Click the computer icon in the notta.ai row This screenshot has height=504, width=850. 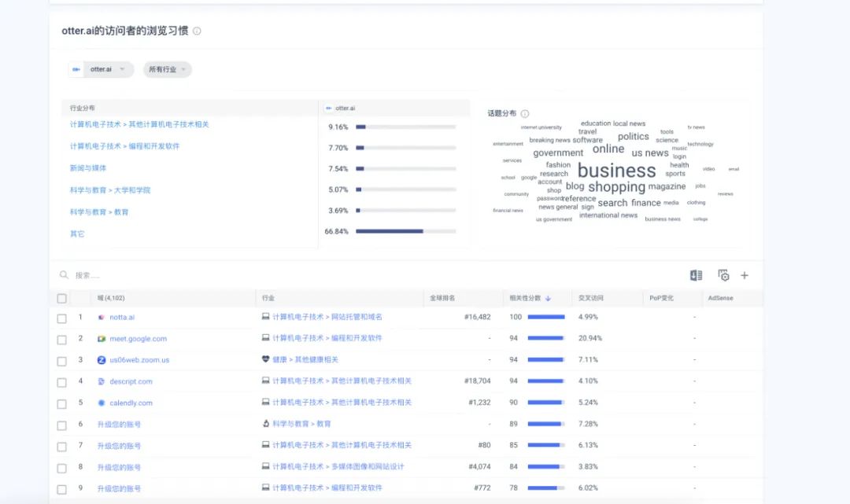(266, 317)
